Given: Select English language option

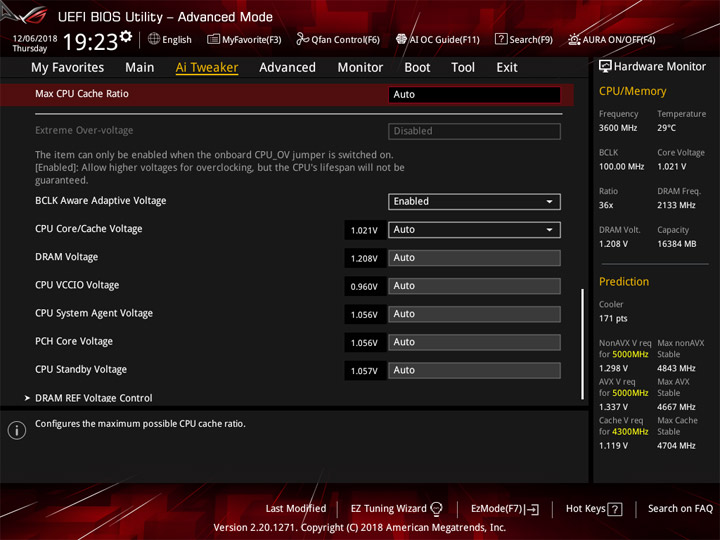Looking at the screenshot, I should 177,40.
